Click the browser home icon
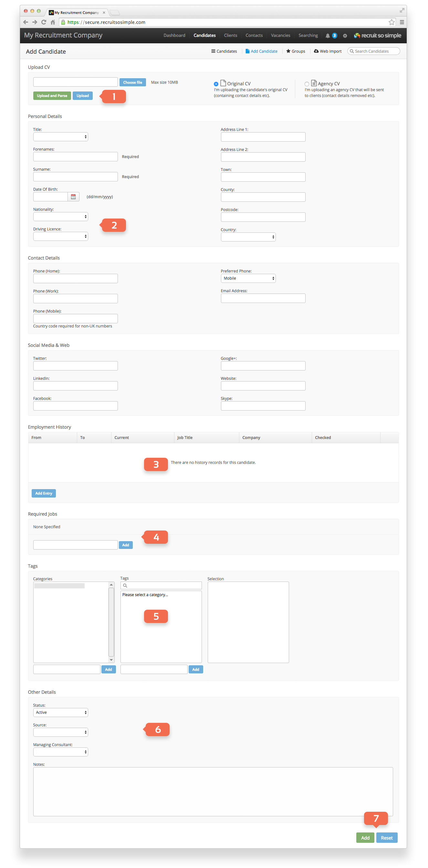The height and width of the screenshot is (868, 428). tap(53, 22)
